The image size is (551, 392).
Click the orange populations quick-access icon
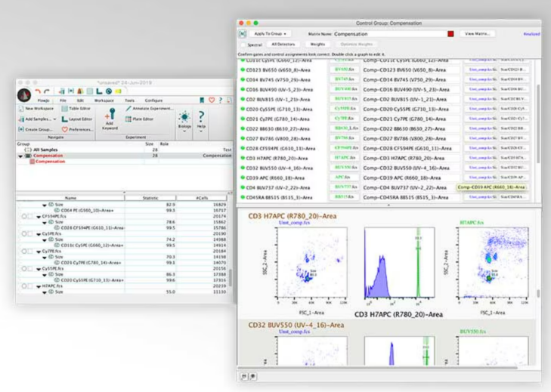(80, 91)
